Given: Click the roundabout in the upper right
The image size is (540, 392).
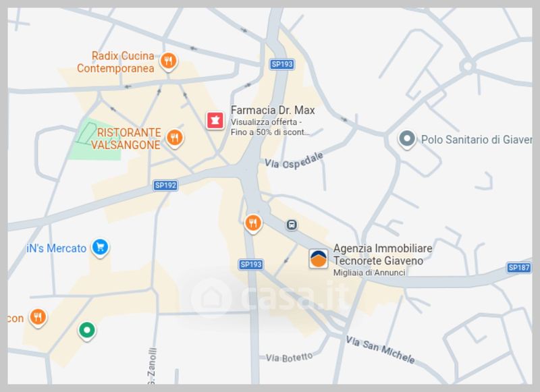Looking at the screenshot, I should (468, 65).
